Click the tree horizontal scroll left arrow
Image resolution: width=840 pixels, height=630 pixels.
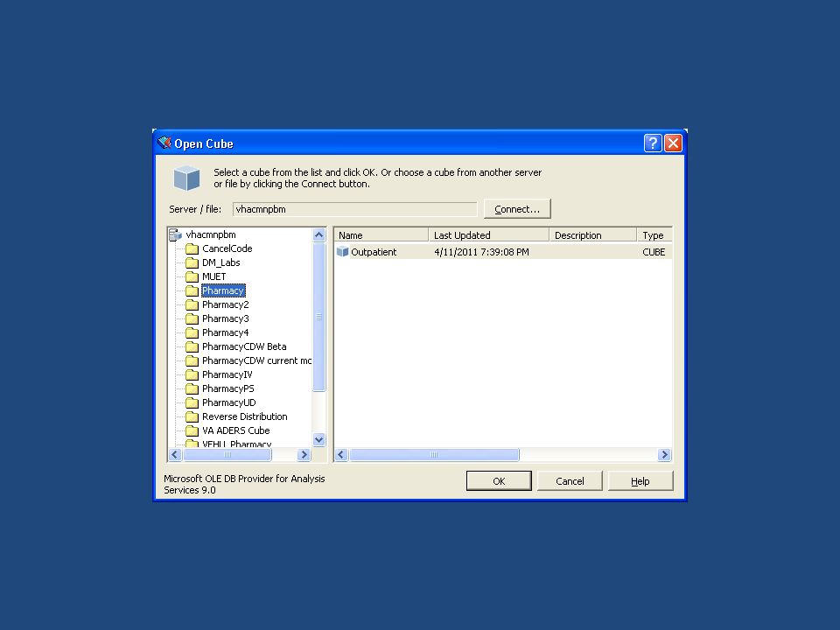tap(175, 454)
